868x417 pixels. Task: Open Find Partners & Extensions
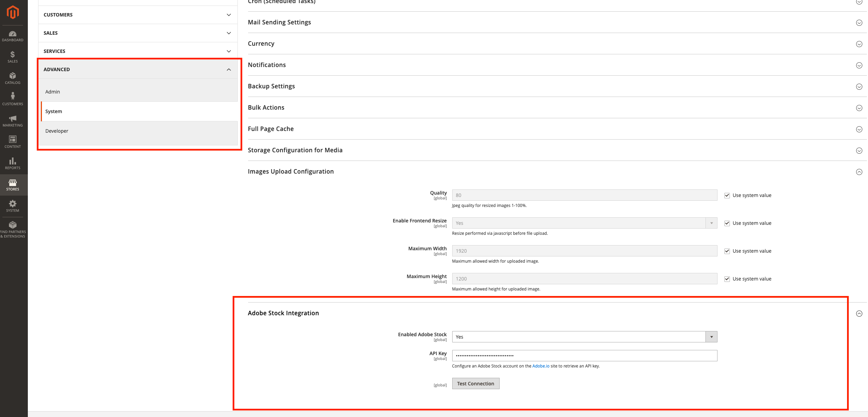[13, 228]
